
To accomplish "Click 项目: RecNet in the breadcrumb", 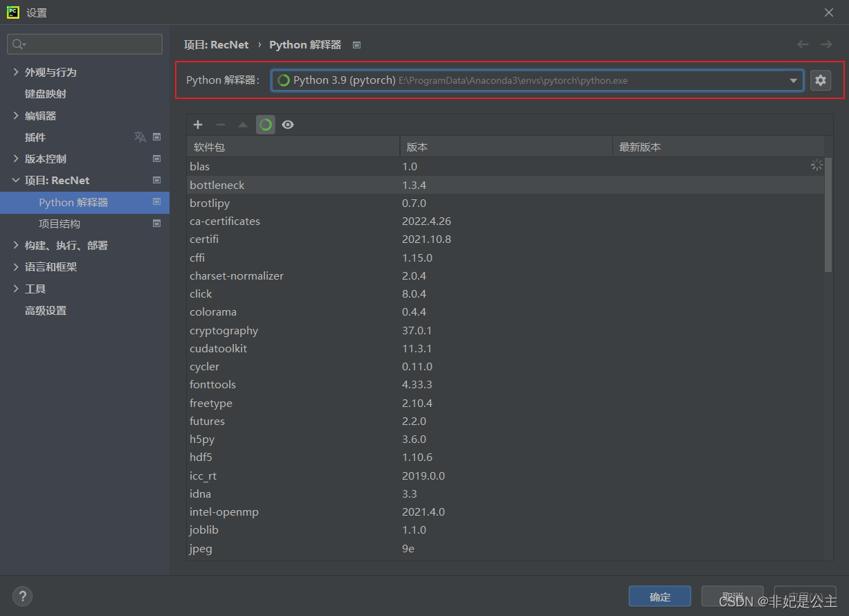I will point(216,44).
